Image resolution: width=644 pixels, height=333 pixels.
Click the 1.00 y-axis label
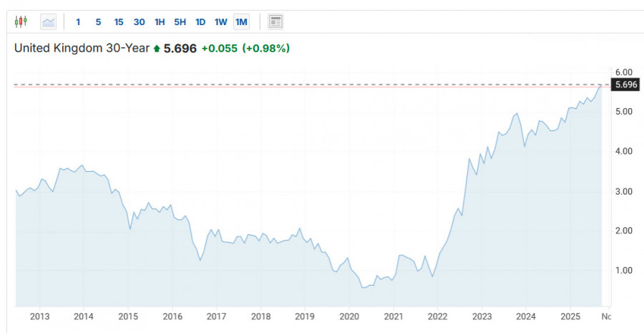pos(624,271)
